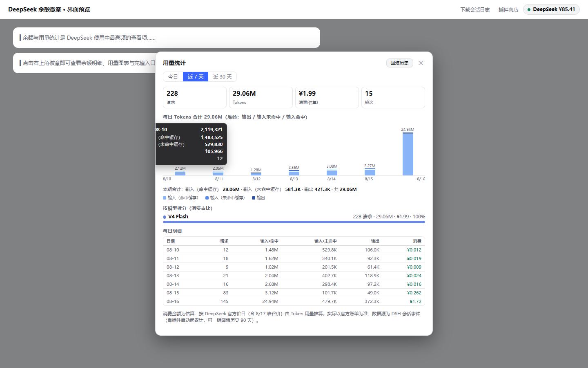Viewport: 588px width, 368px height.
Task: Click the 按模型拆分（消费占比） heading
Action: tap(187, 208)
